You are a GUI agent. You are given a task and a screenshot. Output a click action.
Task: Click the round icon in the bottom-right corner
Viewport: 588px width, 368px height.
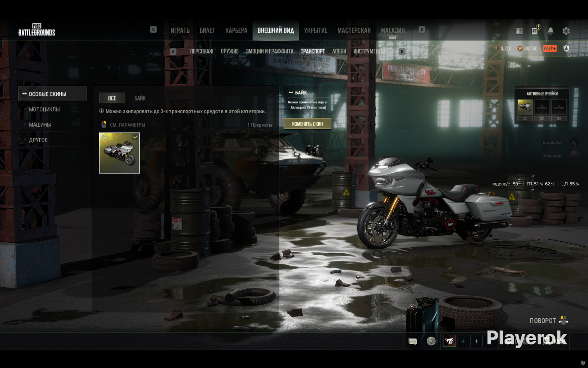[x=583, y=363]
